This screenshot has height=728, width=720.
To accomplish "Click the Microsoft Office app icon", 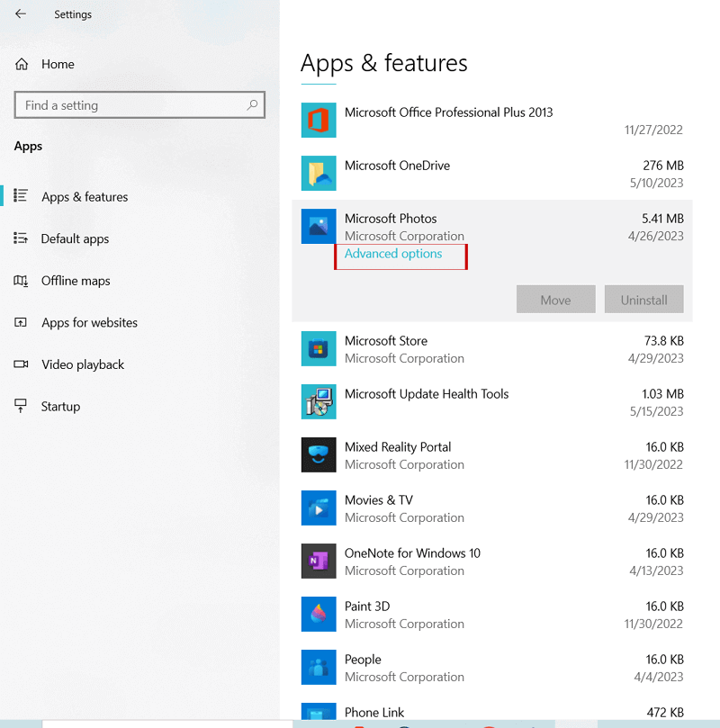I will click(x=319, y=121).
